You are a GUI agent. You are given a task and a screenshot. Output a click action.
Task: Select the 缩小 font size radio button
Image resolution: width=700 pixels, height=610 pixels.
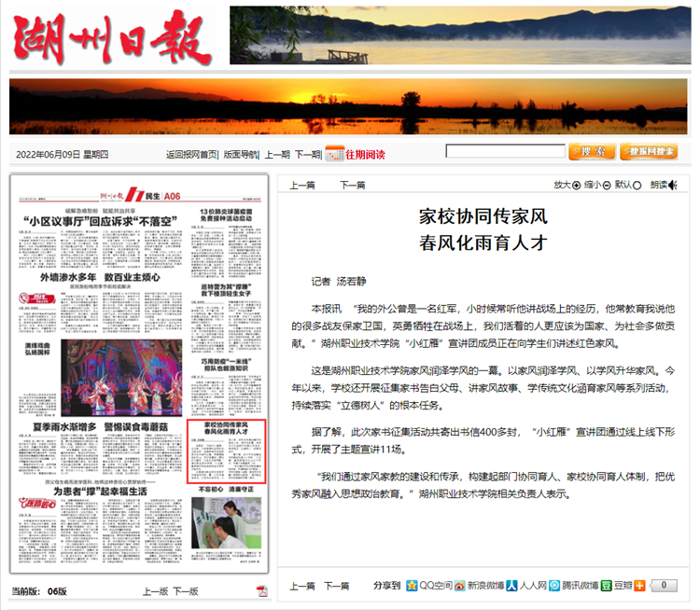[607, 186]
